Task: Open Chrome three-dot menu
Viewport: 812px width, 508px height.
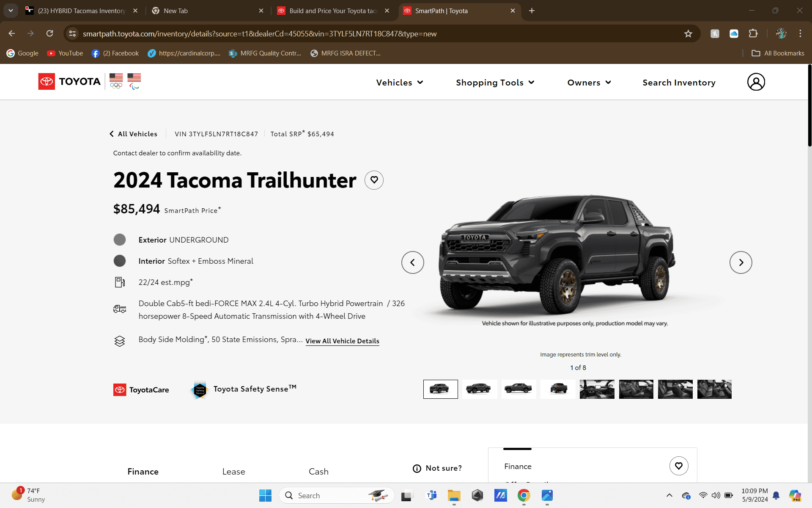Action: 800,33
